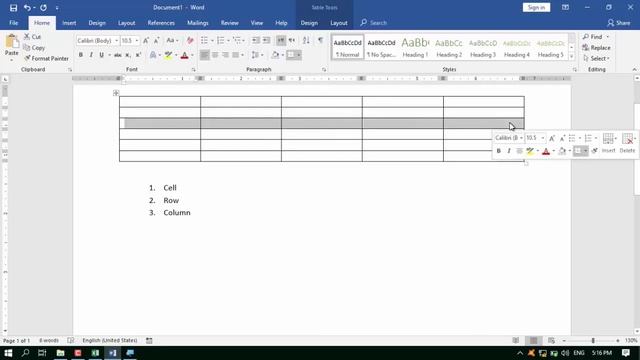Adjust the zoom slider in status bar
Viewport: 640px width, 360px height.
(x=593, y=340)
